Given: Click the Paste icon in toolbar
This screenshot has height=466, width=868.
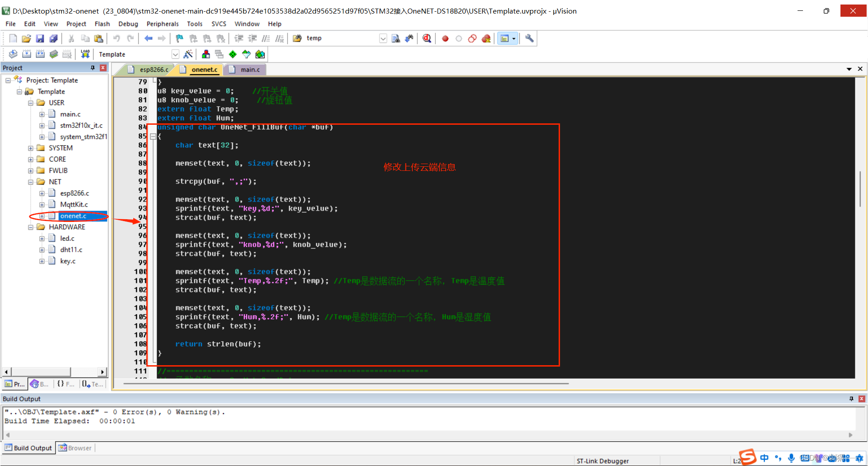Looking at the screenshot, I should tap(98, 38).
